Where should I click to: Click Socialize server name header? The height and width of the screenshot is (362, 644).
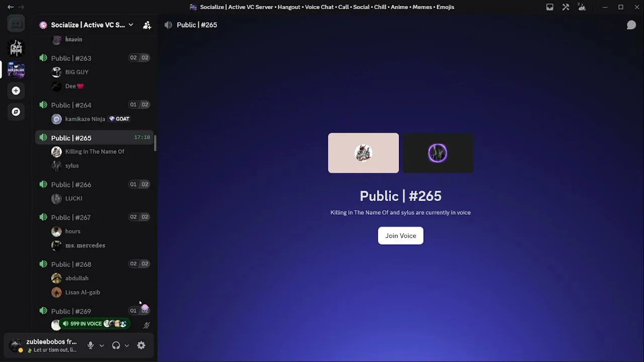(88, 25)
